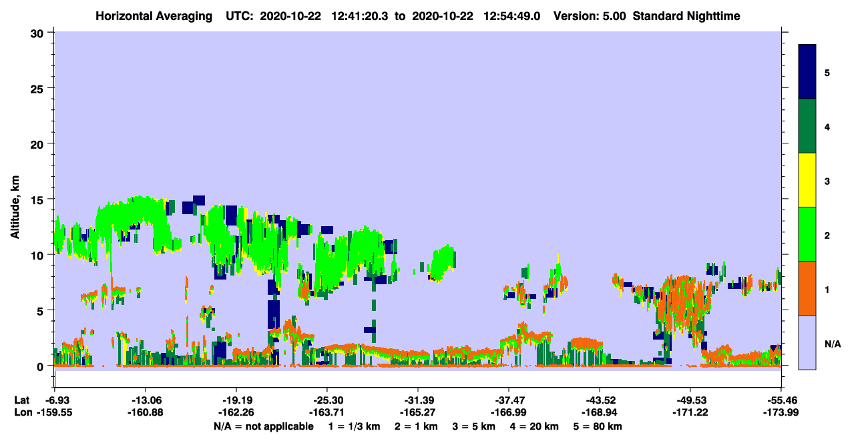
Task: Click the color bar label '1'
Action: [827, 290]
